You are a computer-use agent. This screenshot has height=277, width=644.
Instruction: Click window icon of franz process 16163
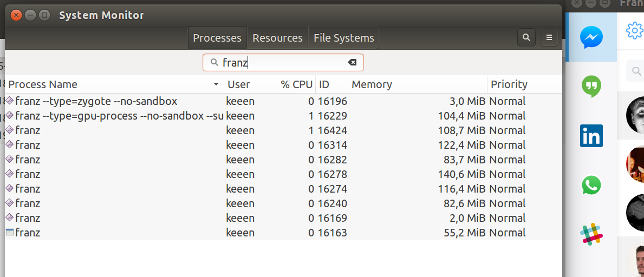coord(10,233)
